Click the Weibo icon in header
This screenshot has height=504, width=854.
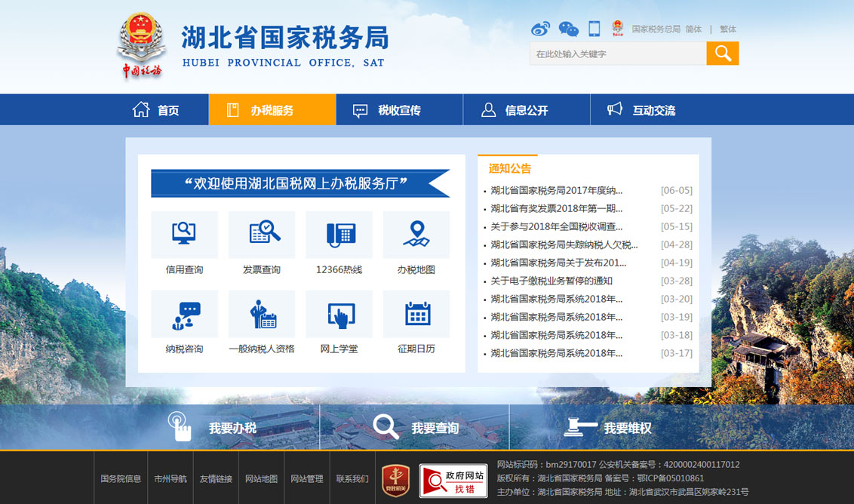[x=540, y=29]
